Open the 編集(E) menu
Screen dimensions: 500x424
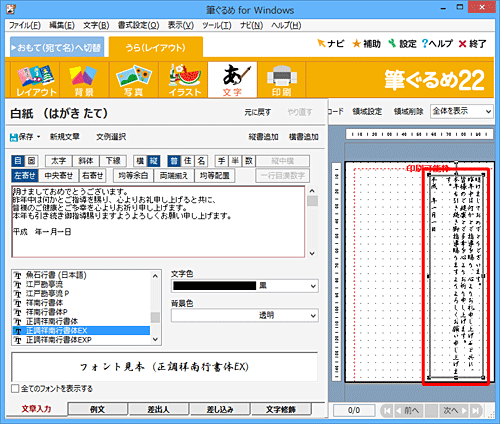(x=62, y=26)
